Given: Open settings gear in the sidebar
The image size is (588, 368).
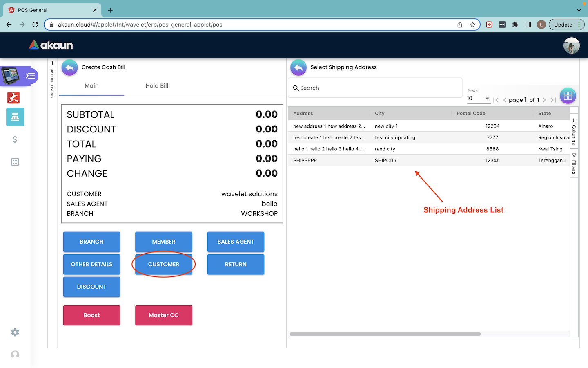Looking at the screenshot, I should coord(15,332).
